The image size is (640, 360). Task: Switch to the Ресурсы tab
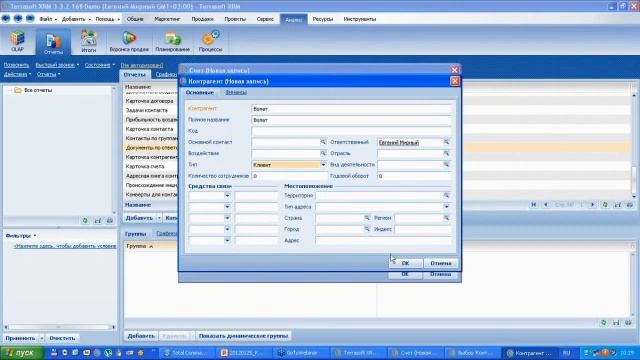(x=322, y=19)
